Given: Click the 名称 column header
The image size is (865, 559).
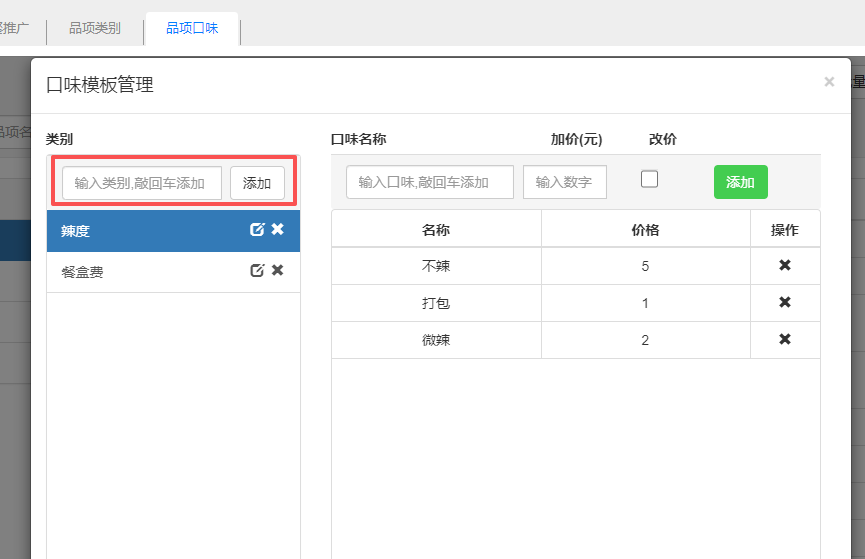Looking at the screenshot, I should [436, 230].
